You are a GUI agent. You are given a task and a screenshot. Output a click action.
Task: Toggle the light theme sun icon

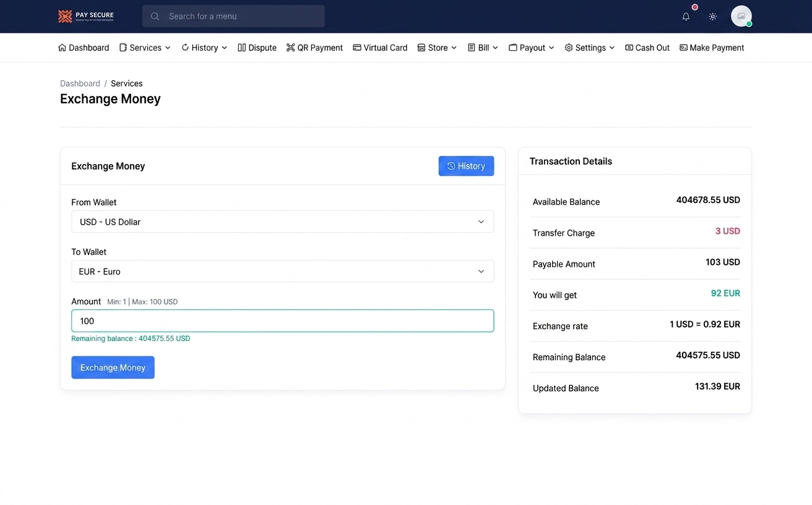tap(713, 17)
